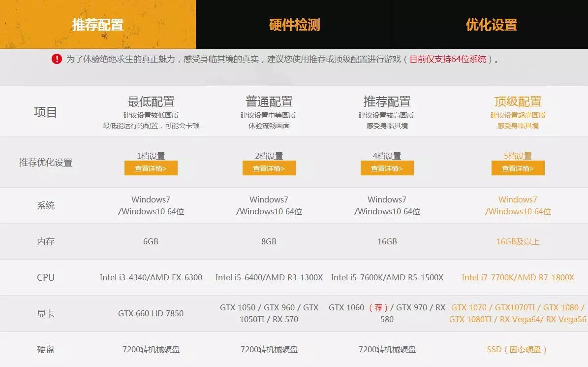
Task: Click Windows7 system cell in 推荐配置 column
Action: [387, 205]
